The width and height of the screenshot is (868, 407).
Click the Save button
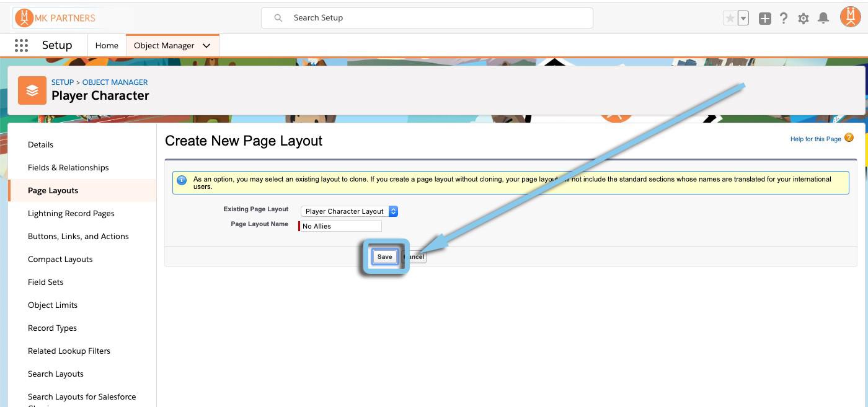(384, 256)
